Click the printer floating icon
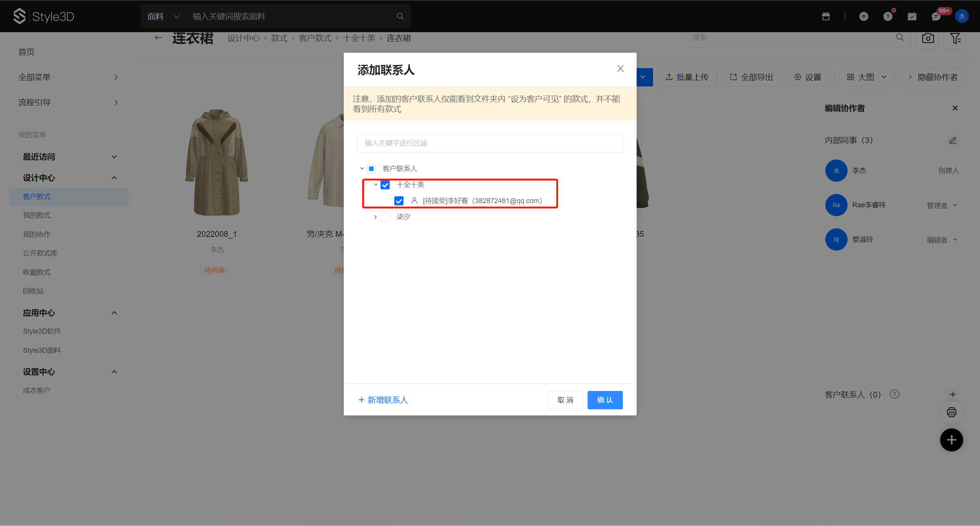This screenshot has height=526, width=980. coord(951,412)
